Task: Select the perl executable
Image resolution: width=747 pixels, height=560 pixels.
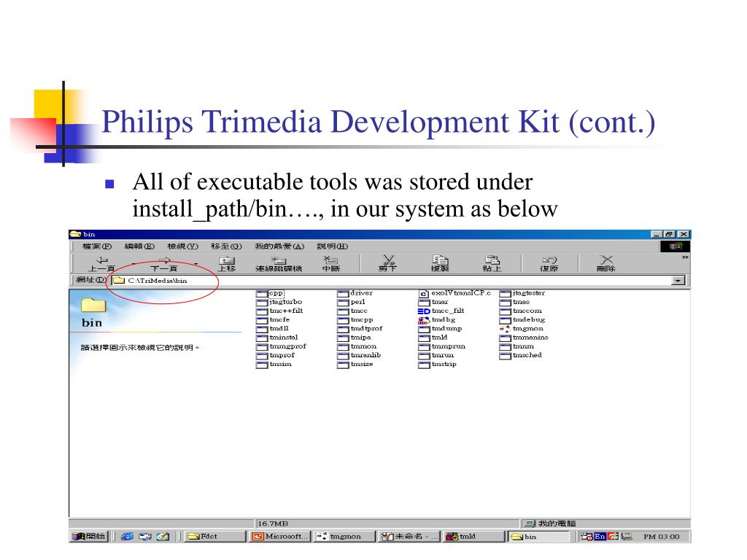Action: pos(352,302)
